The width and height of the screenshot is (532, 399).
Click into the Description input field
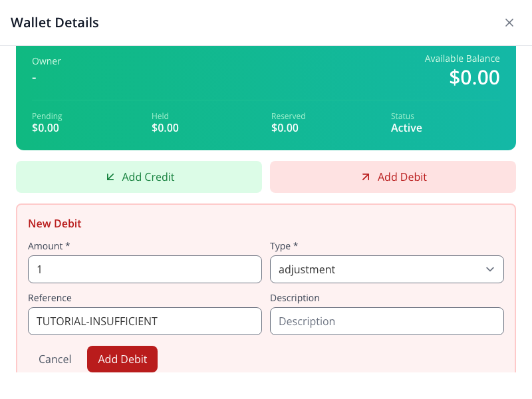tap(387, 321)
